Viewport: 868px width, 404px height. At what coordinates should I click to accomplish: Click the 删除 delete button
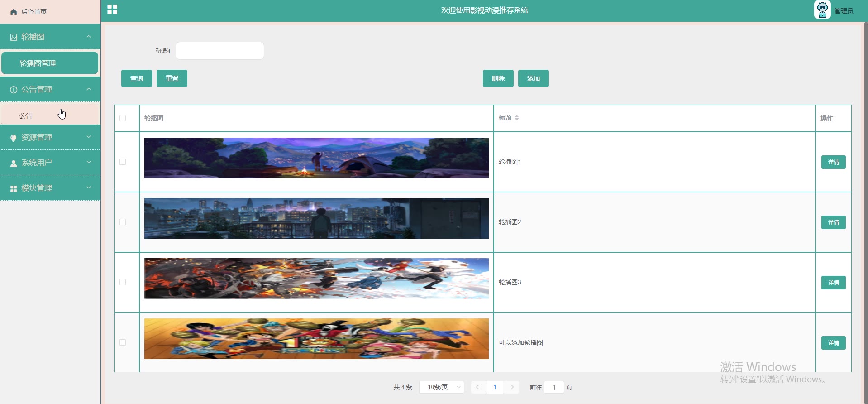coord(498,78)
